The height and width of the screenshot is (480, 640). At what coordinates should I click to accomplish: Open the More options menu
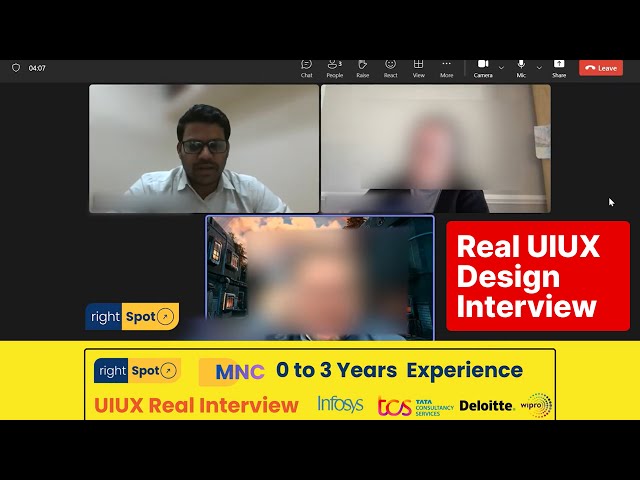447,69
